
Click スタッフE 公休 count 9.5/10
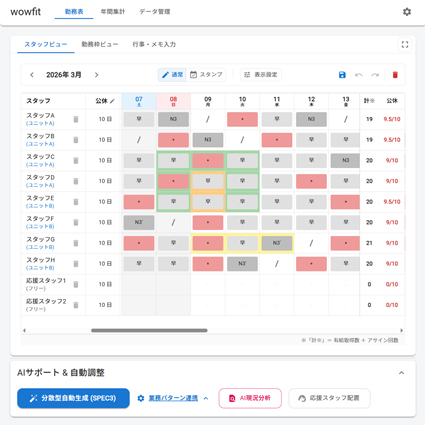pos(392,202)
